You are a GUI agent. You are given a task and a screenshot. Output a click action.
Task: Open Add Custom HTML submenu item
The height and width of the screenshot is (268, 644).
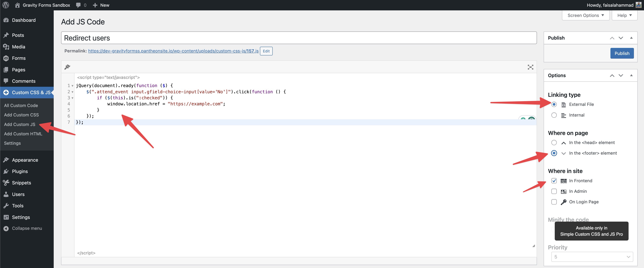(x=23, y=134)
